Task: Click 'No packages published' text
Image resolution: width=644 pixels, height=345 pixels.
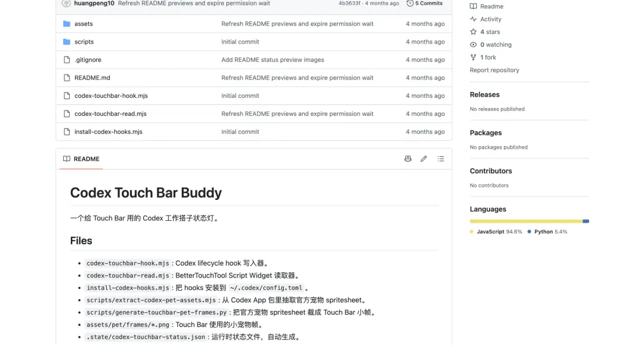Action: pos(499,147)
